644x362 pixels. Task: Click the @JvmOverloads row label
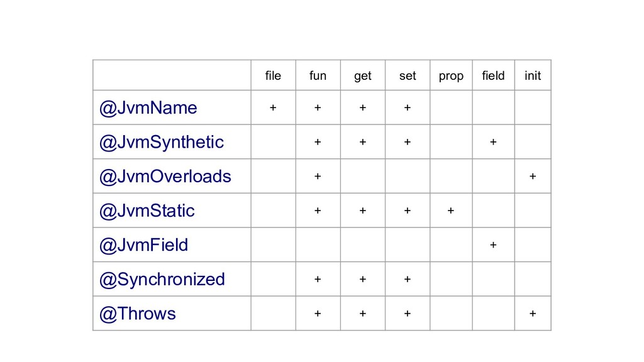click(x=165, y=177)
